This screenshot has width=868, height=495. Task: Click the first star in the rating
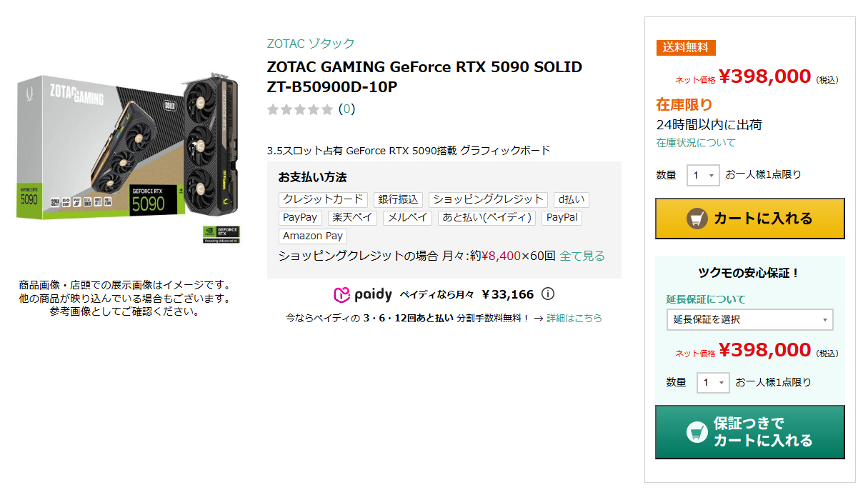point(274,109)
